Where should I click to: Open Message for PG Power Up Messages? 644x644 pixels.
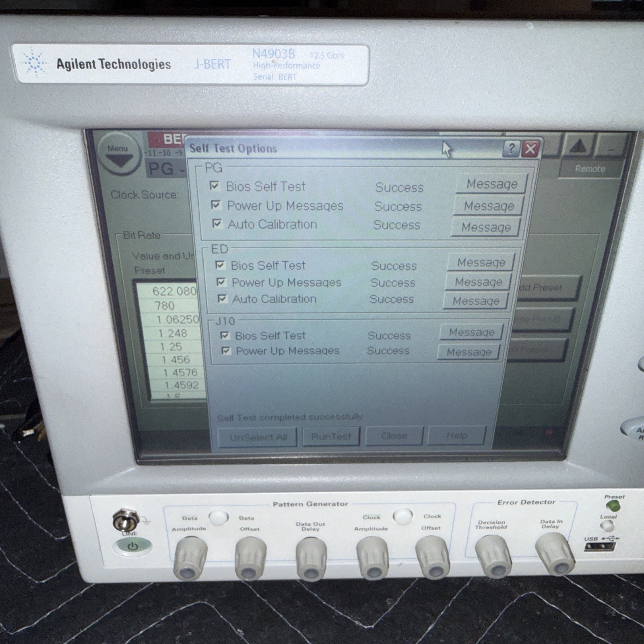(x=489, y=206)
